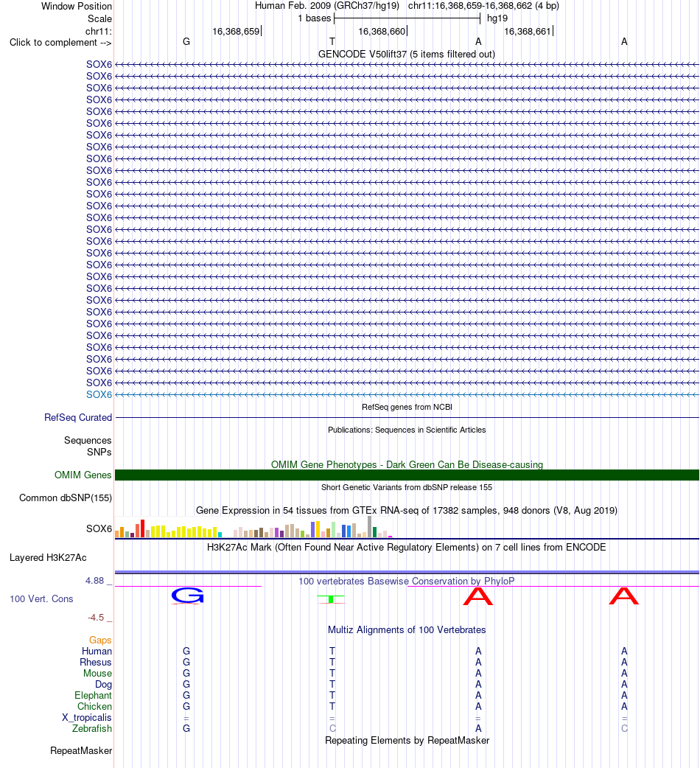The height and width of the screenshot is (768, 700).
Task: Click the RefSeq Curated intron line
Action: pyautogui.click(x=407, y=418)
